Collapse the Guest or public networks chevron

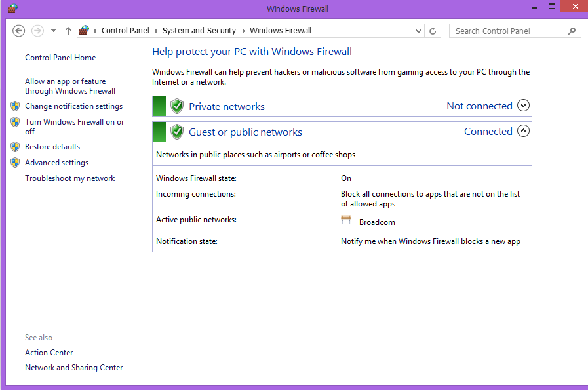point(523,131)
